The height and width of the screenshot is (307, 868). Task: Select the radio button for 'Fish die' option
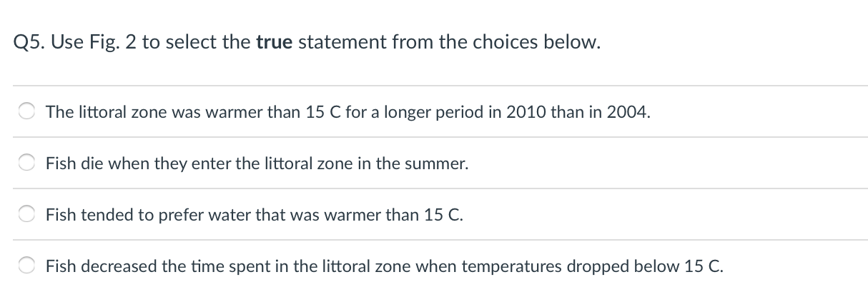pos(28,163)
